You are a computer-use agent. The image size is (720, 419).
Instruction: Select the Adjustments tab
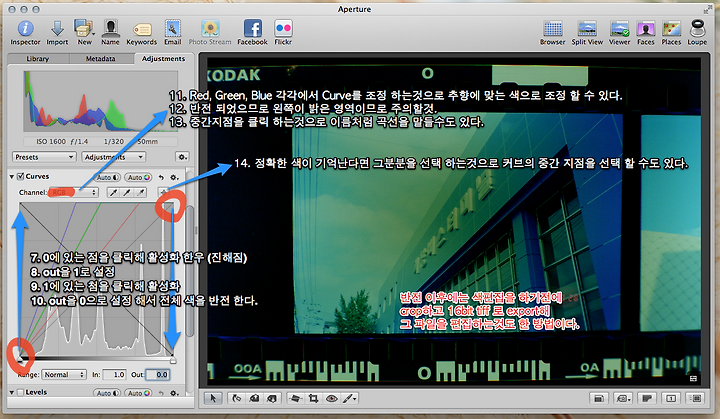tap(163, 59)
